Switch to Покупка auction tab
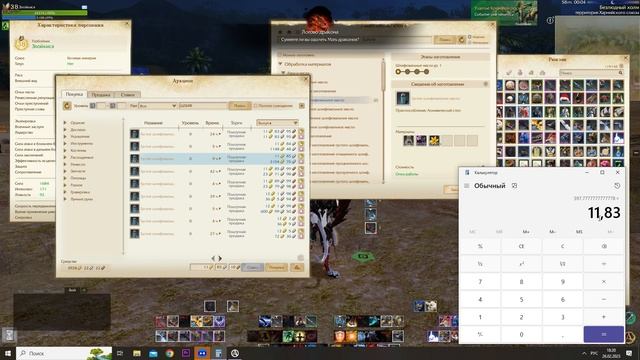The height and width of the screenshot is (360, 640). [x=74, y=94]
